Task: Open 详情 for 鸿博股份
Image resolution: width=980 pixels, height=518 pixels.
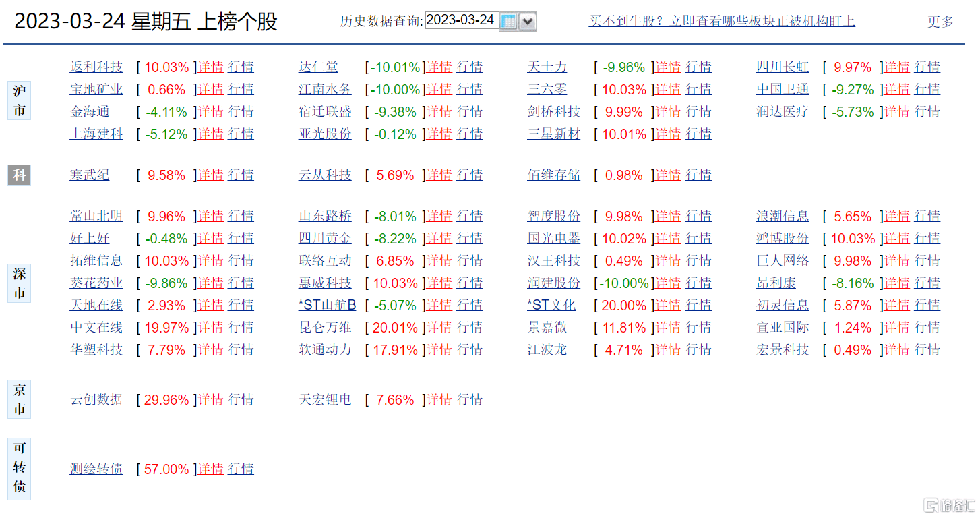Action: tap(896, 239)
